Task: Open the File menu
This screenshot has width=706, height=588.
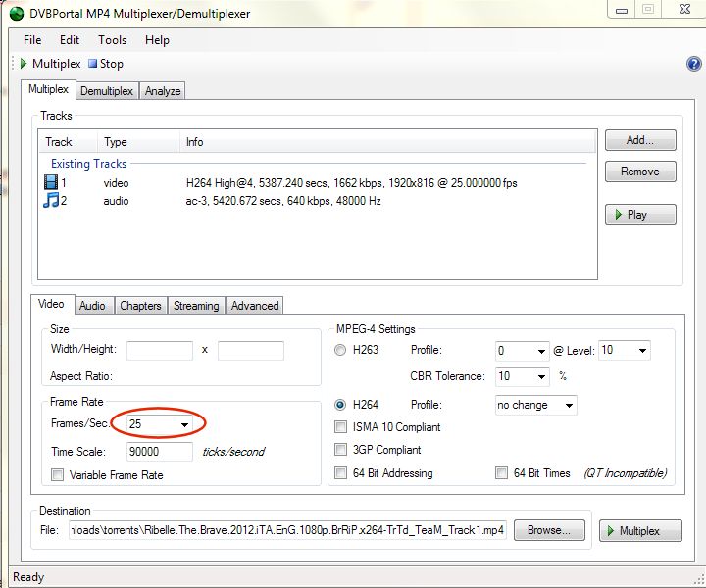Action: pyautogui.click(x=32, y=40)
